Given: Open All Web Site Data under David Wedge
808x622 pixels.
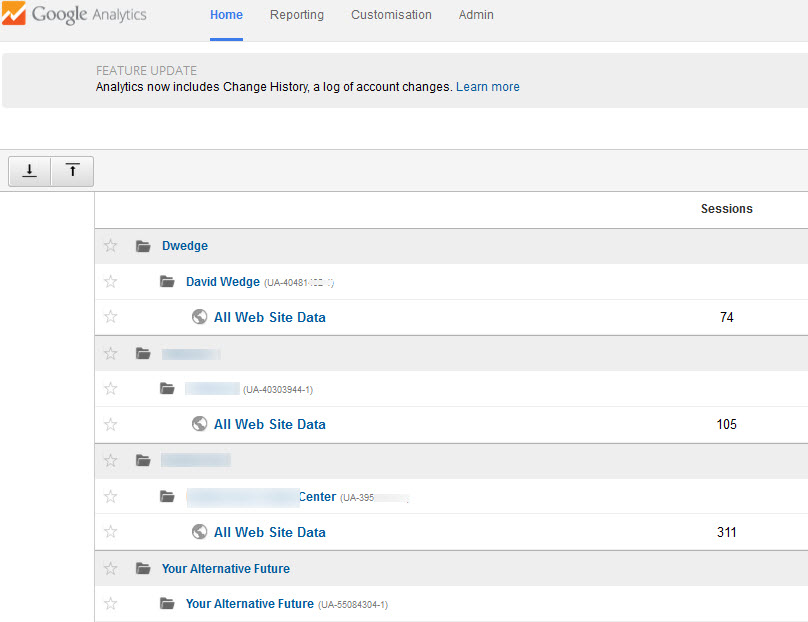Looking at the screenshot, I should (270, 317).
